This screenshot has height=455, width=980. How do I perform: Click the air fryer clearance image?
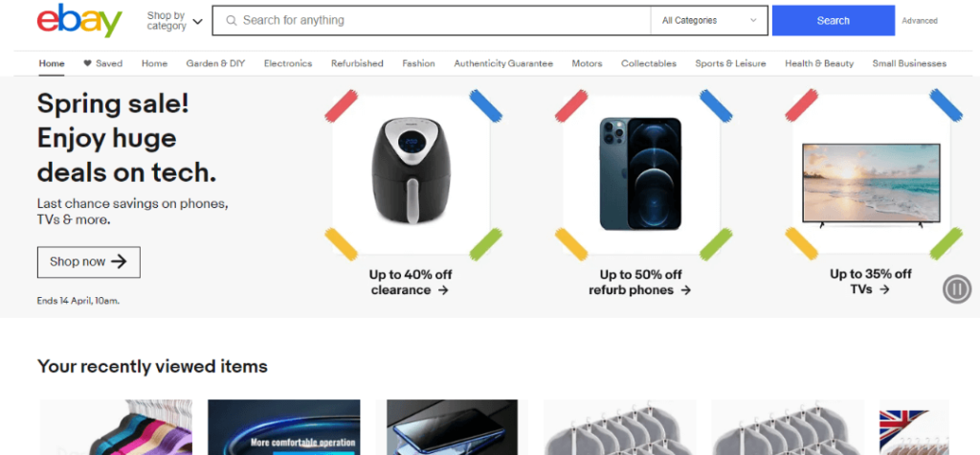tap(411, 174)
